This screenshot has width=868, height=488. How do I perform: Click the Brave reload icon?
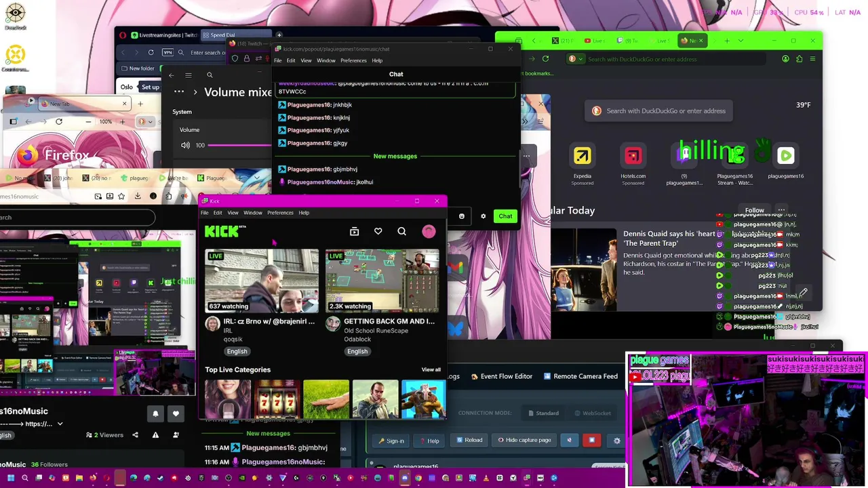pos(545,59)
